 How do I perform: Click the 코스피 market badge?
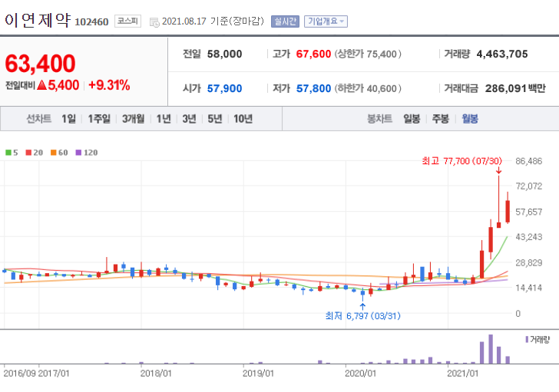[127, 21]
